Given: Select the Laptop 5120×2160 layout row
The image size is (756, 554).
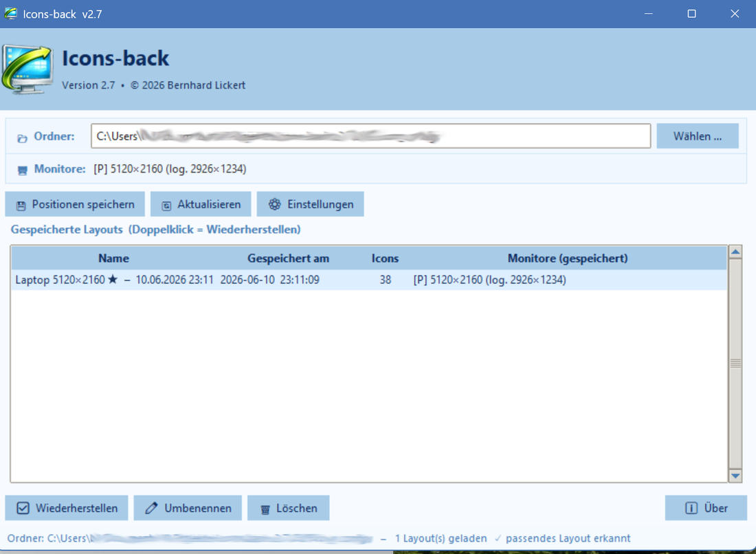Looking at the screenshot, I should coord(369,280).
